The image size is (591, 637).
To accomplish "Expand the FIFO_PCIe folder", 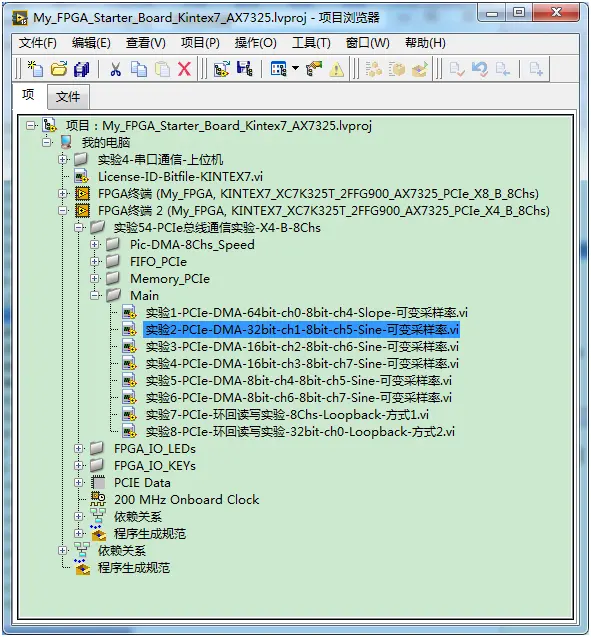I will [95, 262].
